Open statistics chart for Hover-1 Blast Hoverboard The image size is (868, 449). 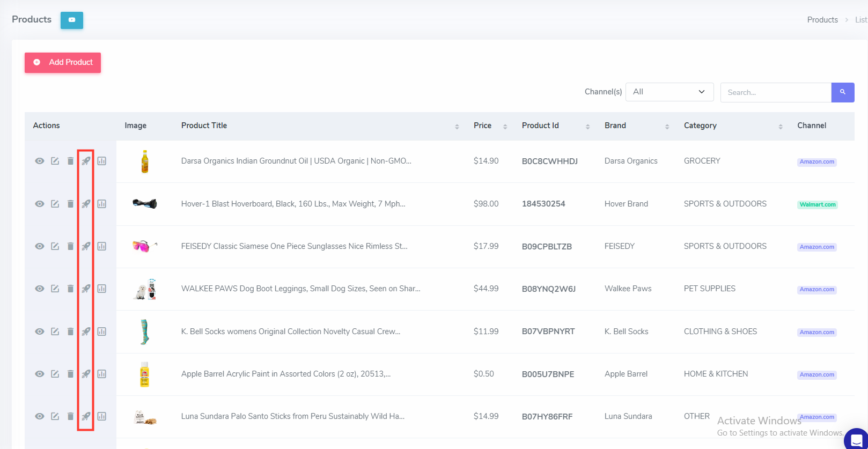pos(102,204)
